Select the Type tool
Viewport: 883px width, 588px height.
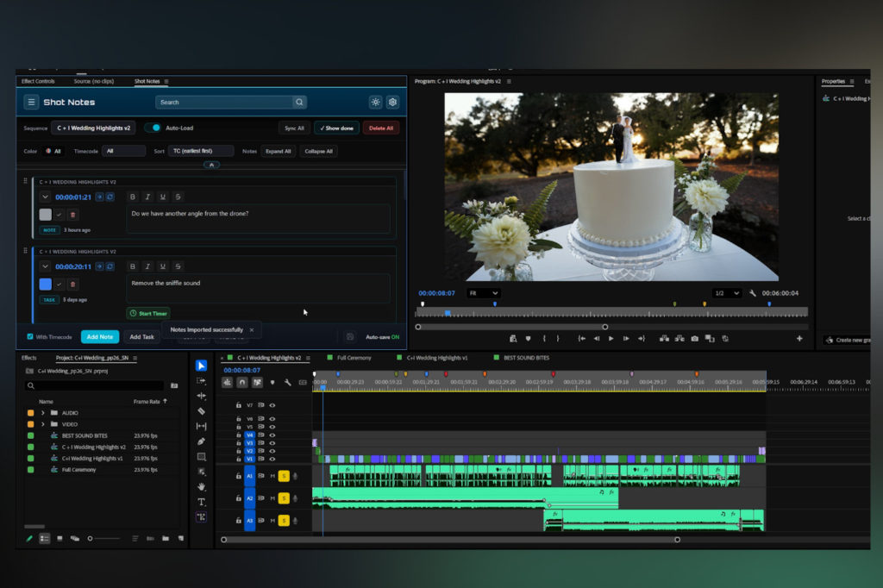pos(201,502)
